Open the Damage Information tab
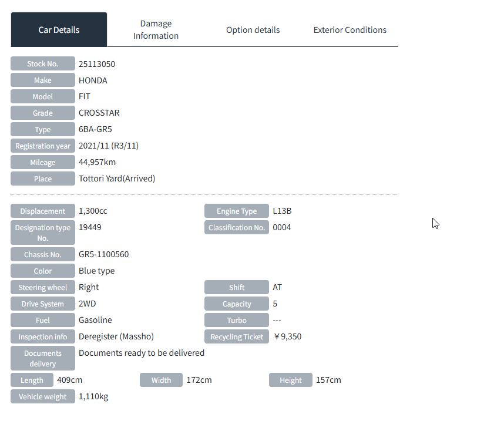 pos(156,30)
